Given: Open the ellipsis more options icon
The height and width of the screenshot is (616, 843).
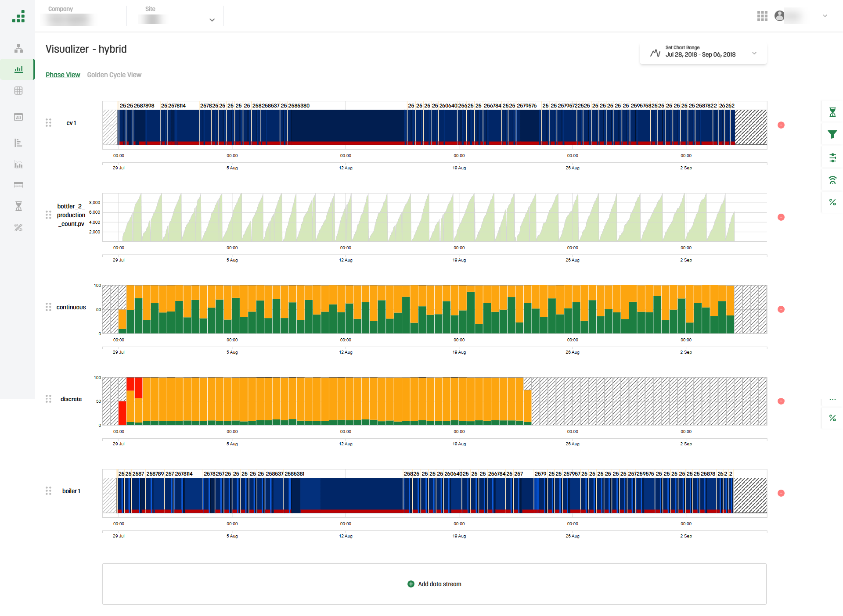Looking at the screenshot, I should [x=832, y=400].
